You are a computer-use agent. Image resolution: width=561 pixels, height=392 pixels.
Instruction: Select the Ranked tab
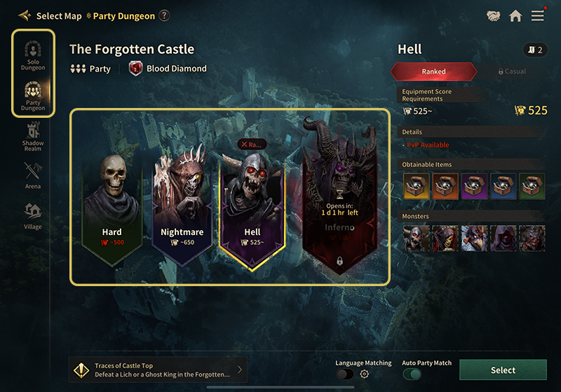(x=433, y=72)
